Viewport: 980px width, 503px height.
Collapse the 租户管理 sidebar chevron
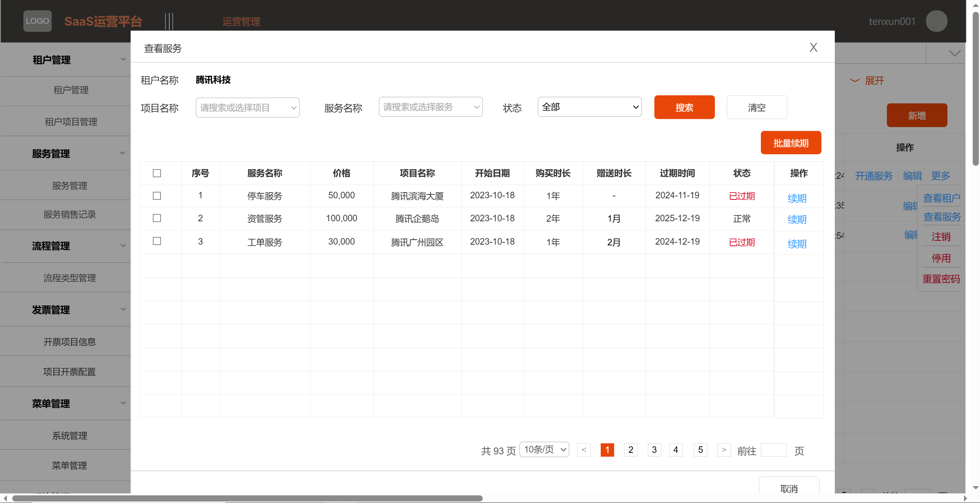pos(123,59)
